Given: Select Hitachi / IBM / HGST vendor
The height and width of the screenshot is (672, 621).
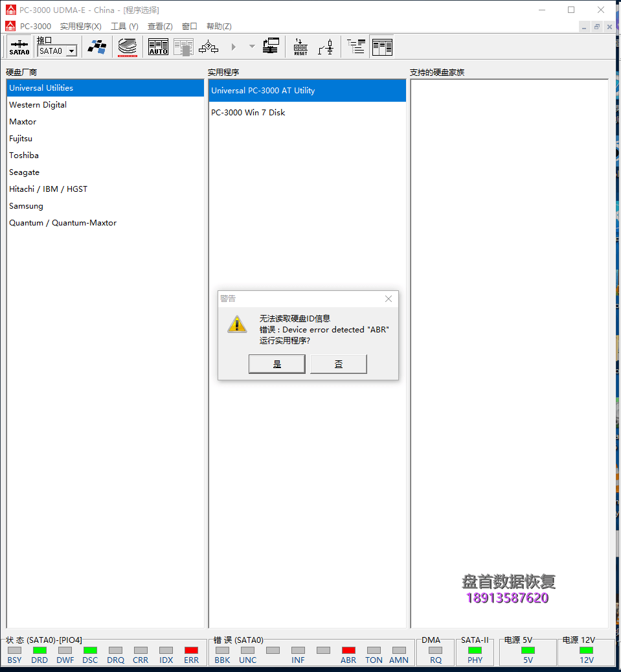Looking at the screenshot, I should [x=106, y=189].
